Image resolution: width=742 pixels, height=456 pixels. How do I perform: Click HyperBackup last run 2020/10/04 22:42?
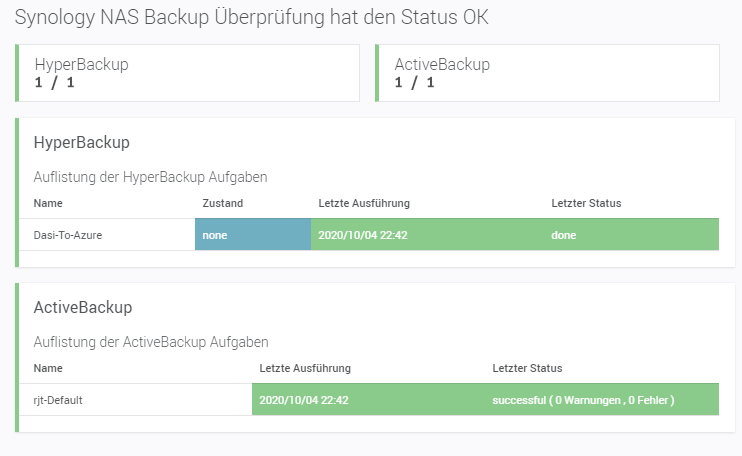364,235
